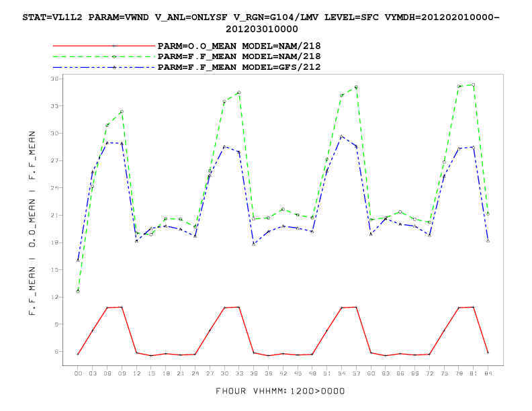Click red observed data point at hour 84
The image size is (532, 411).
[488, 353]
